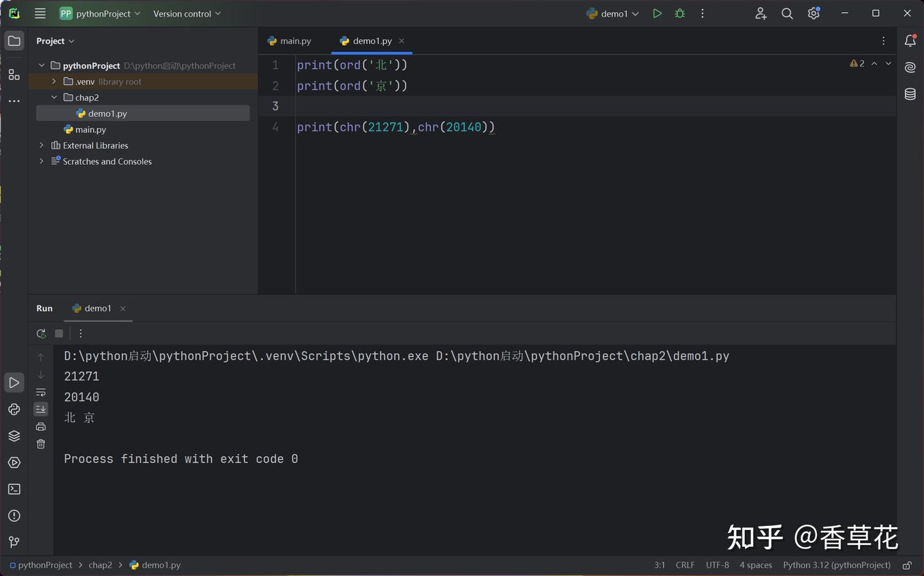The width and height of the screenshot is (924, 576).
Task: Toggle file read-only lock in status bar
Action: (x=907, y=565)
